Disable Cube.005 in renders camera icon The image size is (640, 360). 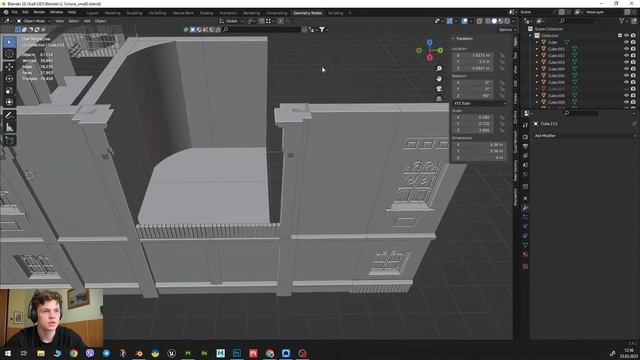coord(633,76)
